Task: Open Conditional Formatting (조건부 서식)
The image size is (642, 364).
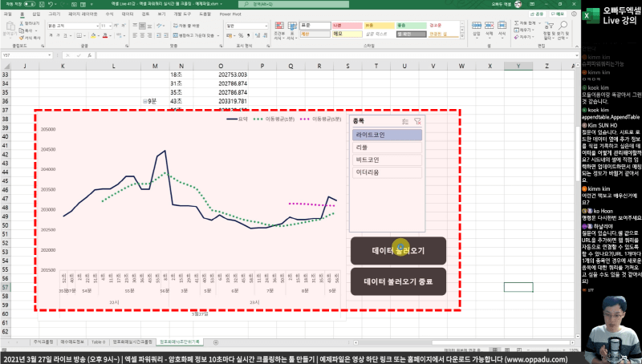Action: click(x=279, y=30)
